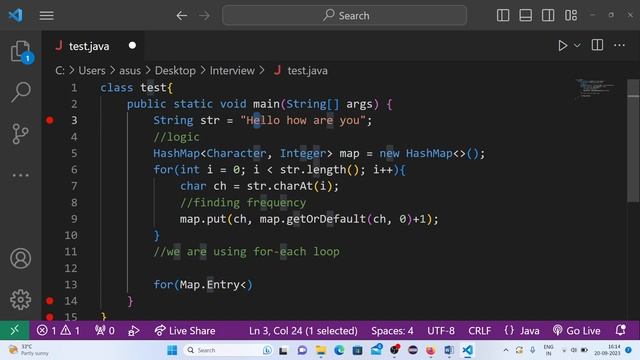Open the Search view in activity bar
The height and width of the screenshot is (360, 640).
point(20,92)
